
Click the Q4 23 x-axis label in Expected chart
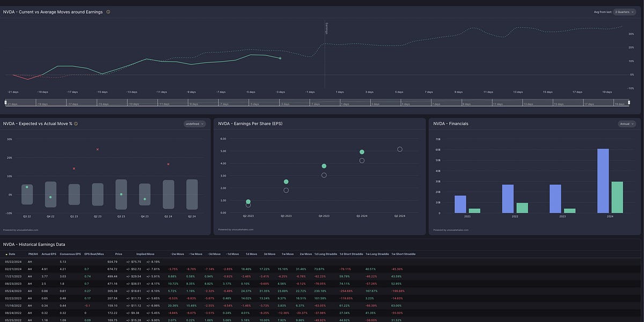[144, 216]
